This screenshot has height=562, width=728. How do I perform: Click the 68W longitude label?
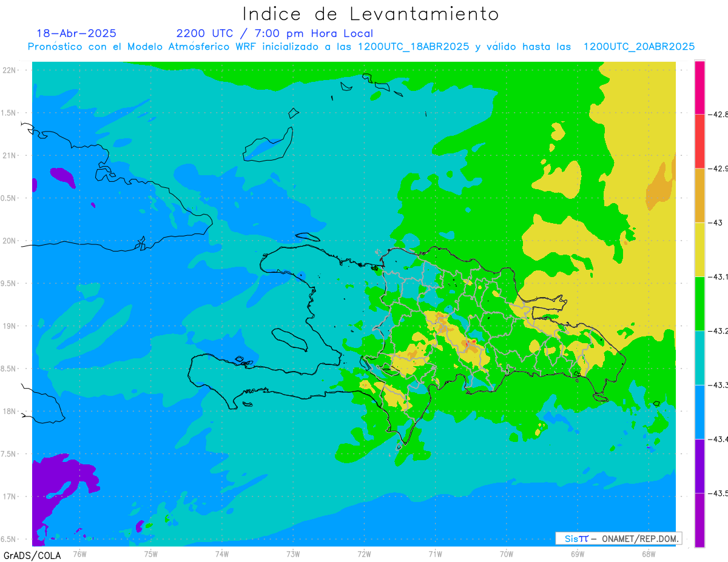coord(649,554)
